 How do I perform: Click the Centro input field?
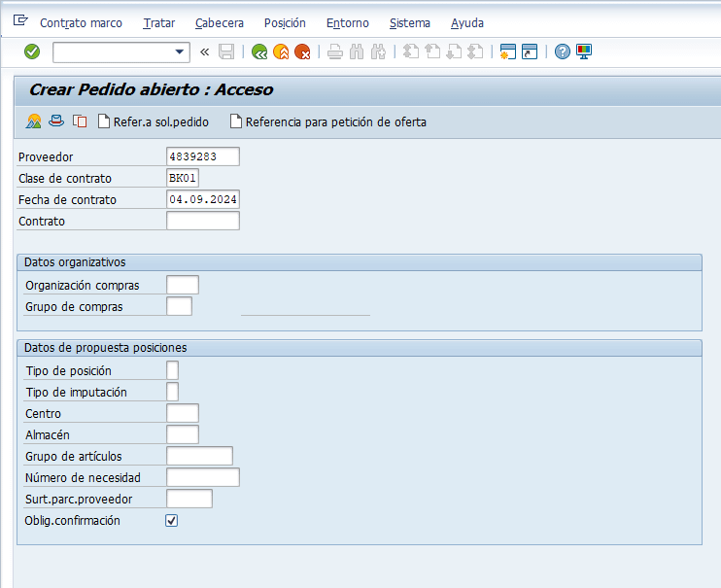[x=183, y=414]
